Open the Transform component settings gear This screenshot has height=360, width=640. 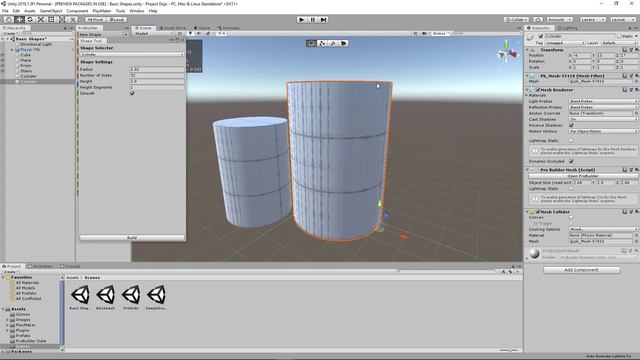coord(636,49)
